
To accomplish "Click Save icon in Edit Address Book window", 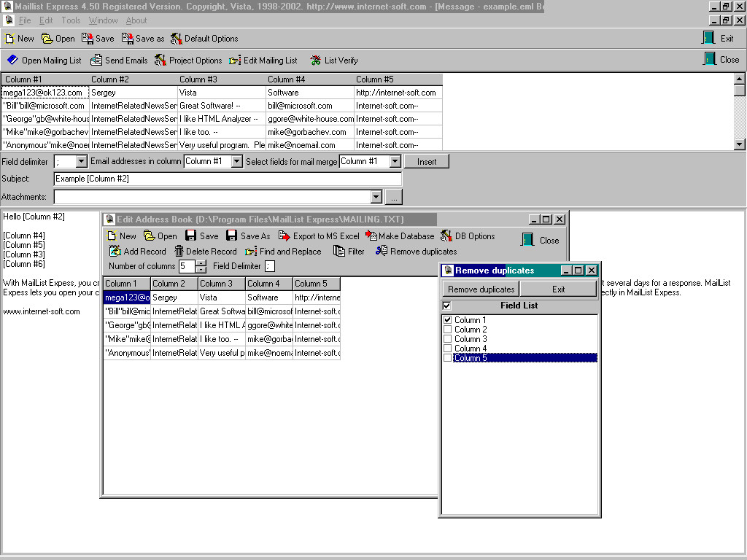I will tap(191, 236).
